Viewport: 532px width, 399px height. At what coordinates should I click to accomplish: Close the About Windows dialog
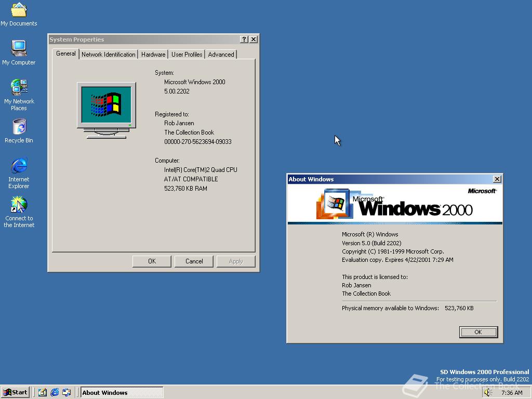(x=497, y=179)
